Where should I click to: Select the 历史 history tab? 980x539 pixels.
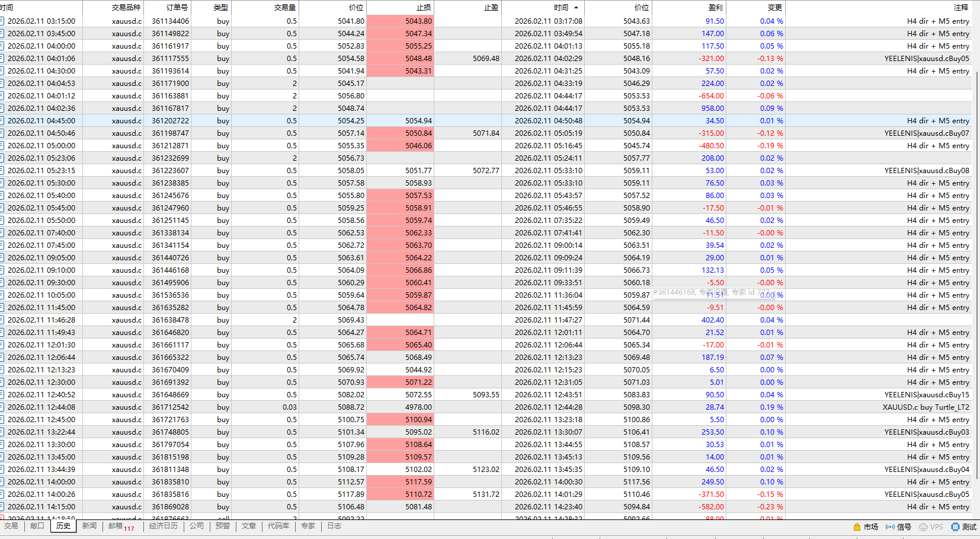pos(63,526)
